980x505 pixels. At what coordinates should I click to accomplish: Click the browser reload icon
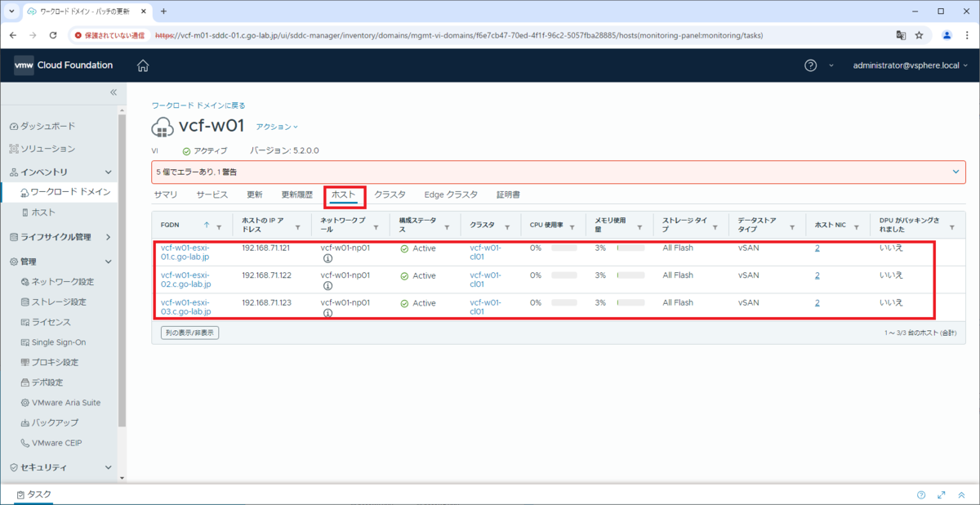point(53,35)
